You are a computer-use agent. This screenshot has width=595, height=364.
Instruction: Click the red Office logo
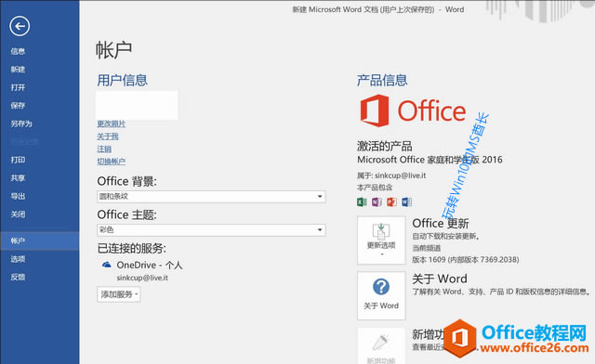click(413, 110)
